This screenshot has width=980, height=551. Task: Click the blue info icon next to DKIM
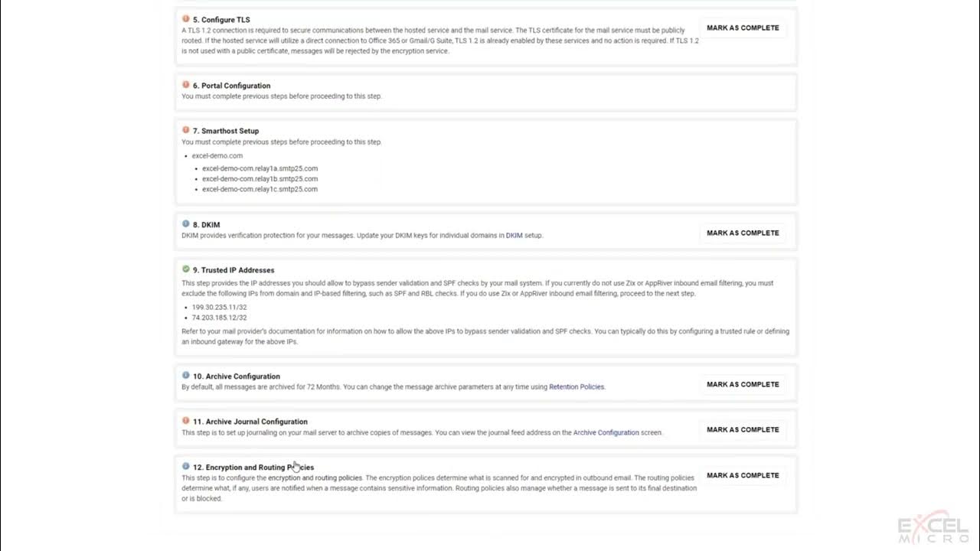coord(186,224)
